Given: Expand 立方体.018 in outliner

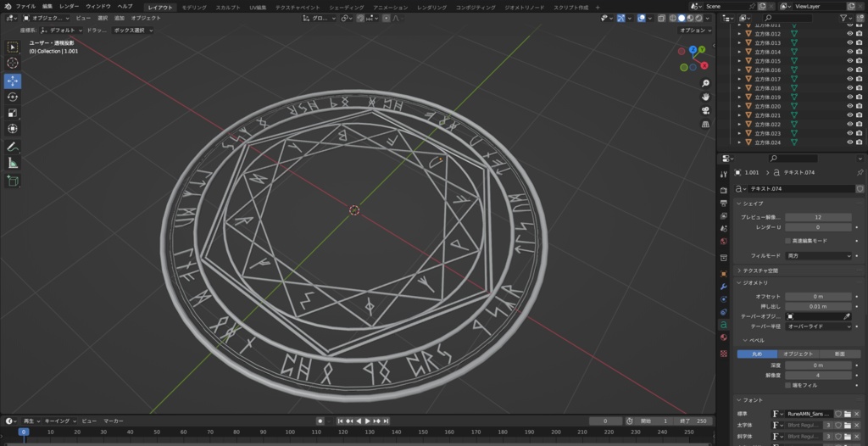Looking at the screenshot, I should click(x=739, y=88).
